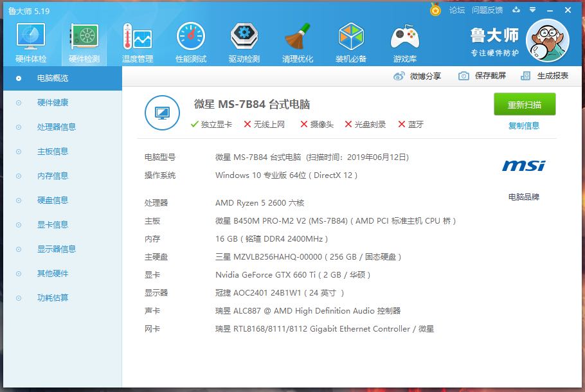Click 微博分享 share text

coord(426,76)
